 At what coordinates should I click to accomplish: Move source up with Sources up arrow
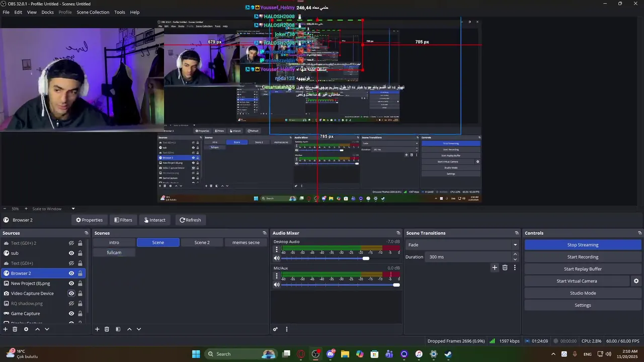(x=37, y=329)
